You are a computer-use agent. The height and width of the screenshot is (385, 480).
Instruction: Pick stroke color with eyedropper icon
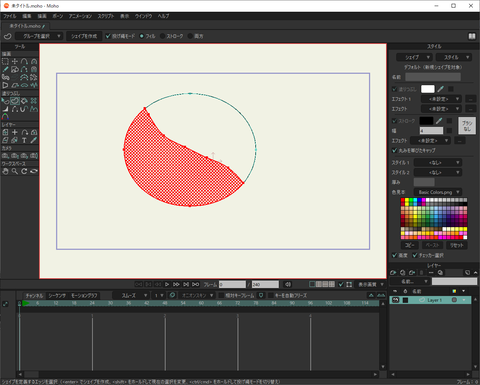pos(439,121)
